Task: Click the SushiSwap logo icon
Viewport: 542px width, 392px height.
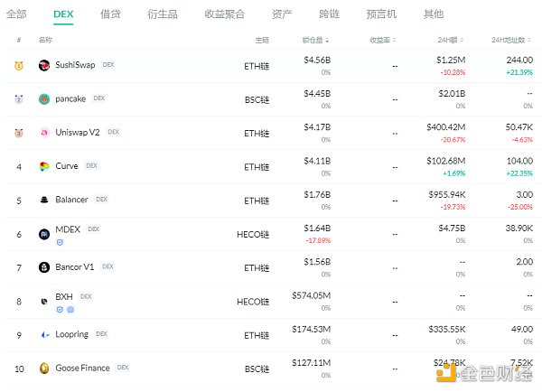Action: point(44,65)
